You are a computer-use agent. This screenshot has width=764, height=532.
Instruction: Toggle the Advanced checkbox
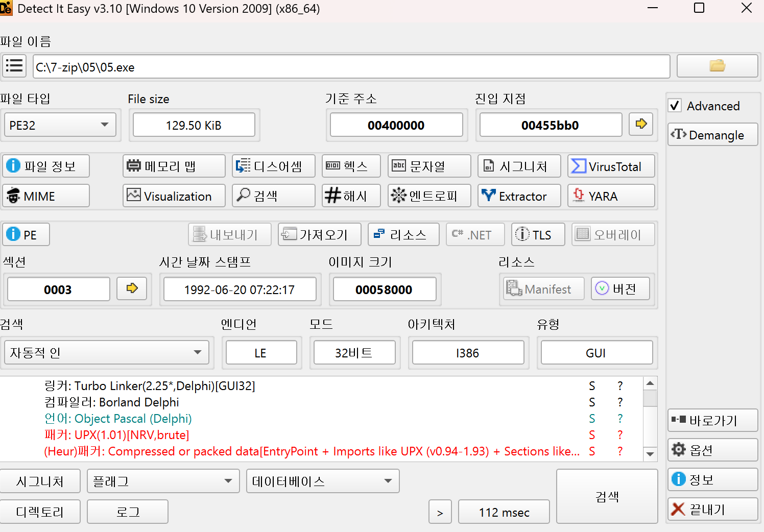point(675,105)
